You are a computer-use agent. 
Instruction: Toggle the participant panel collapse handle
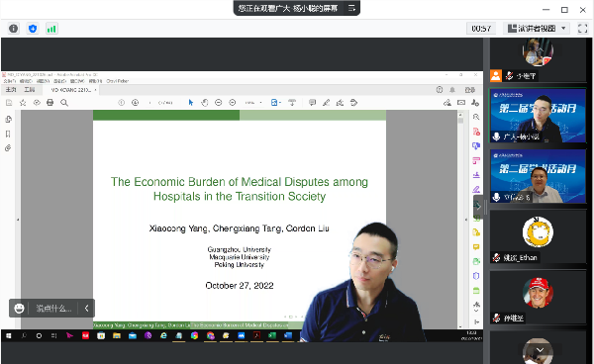[478, 207]
